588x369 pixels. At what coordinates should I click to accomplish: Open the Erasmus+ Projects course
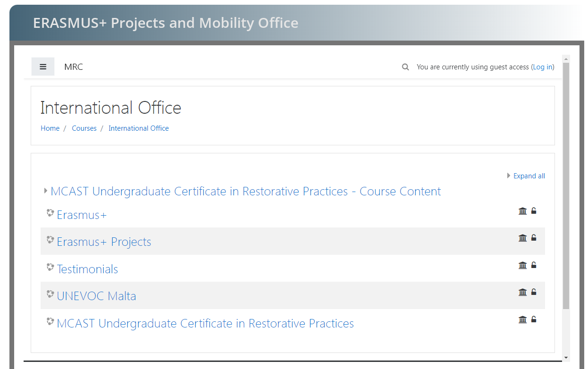[104, 242]
